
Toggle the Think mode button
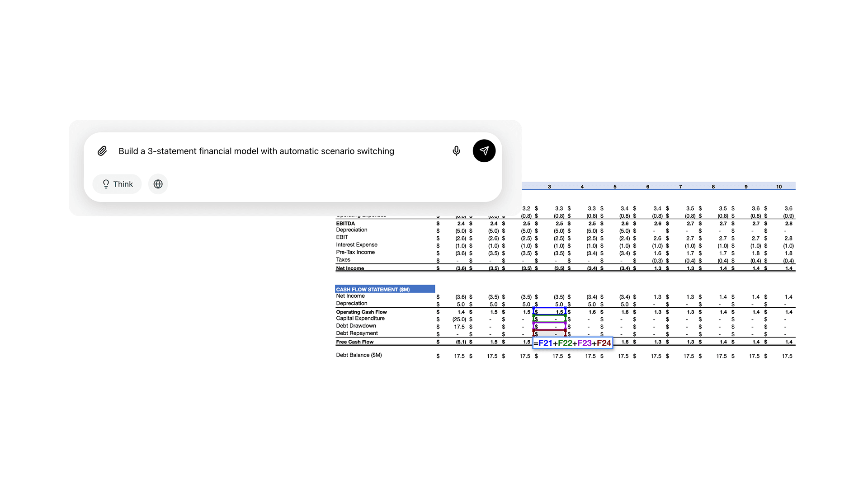coord(117,184)
